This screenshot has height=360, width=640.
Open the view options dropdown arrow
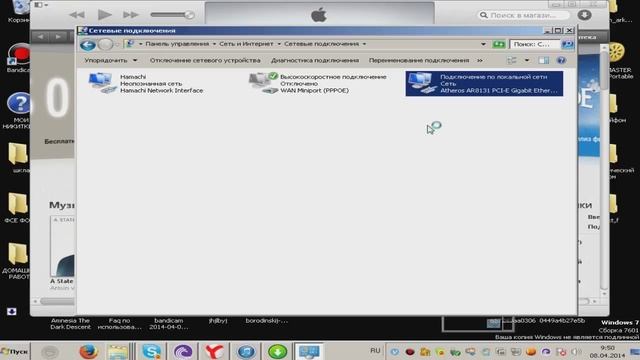527,60
